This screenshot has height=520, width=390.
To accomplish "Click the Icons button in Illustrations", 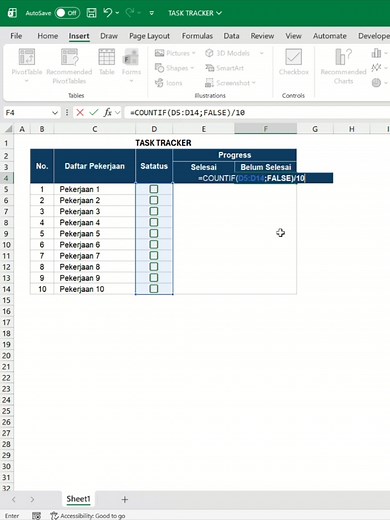I will 169,83.
